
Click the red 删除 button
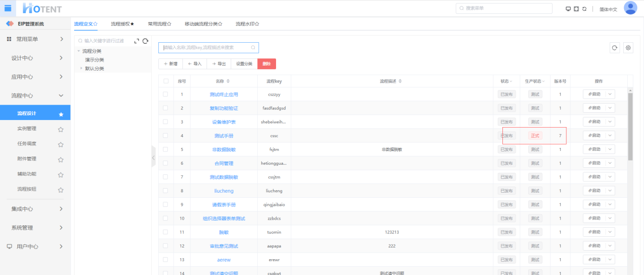[x=266, y=64]
